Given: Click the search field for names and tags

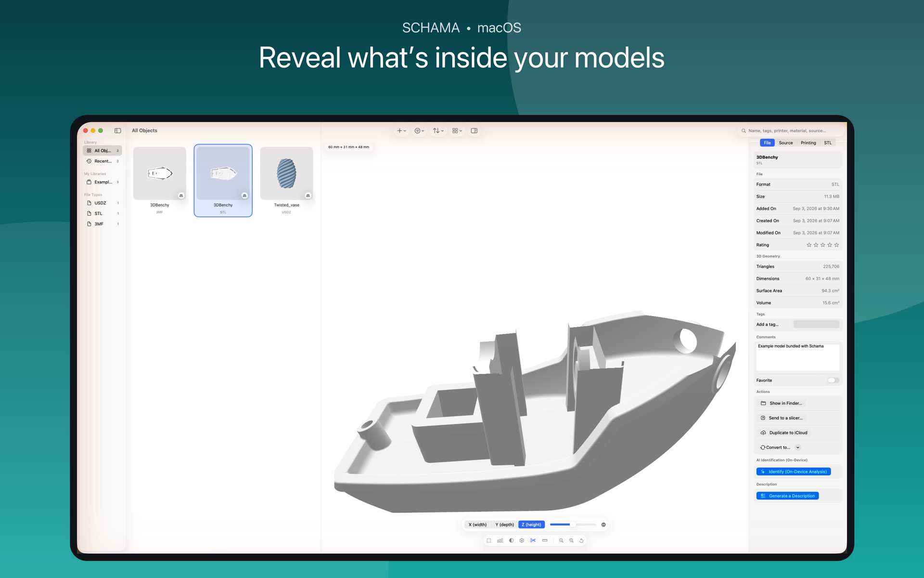Looking at the screenshot, I should [x=792, y=131].
